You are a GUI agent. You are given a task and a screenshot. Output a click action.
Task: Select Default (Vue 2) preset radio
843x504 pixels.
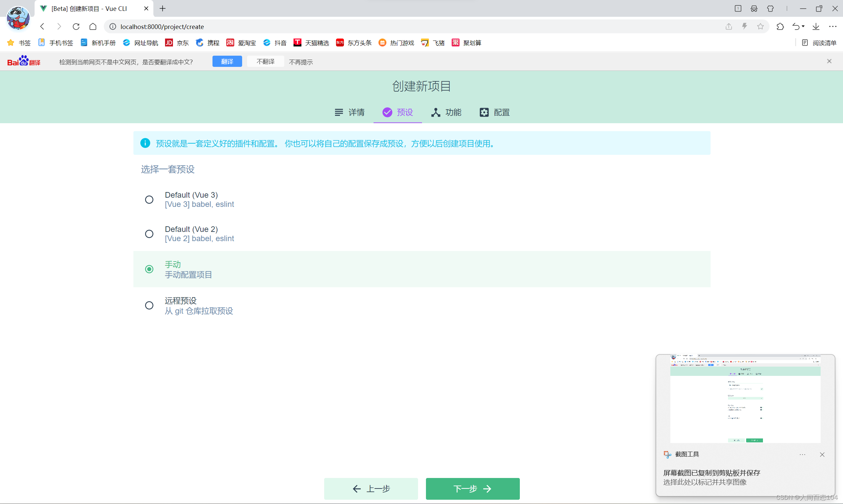pyautogui.click(x=149, y=234)
